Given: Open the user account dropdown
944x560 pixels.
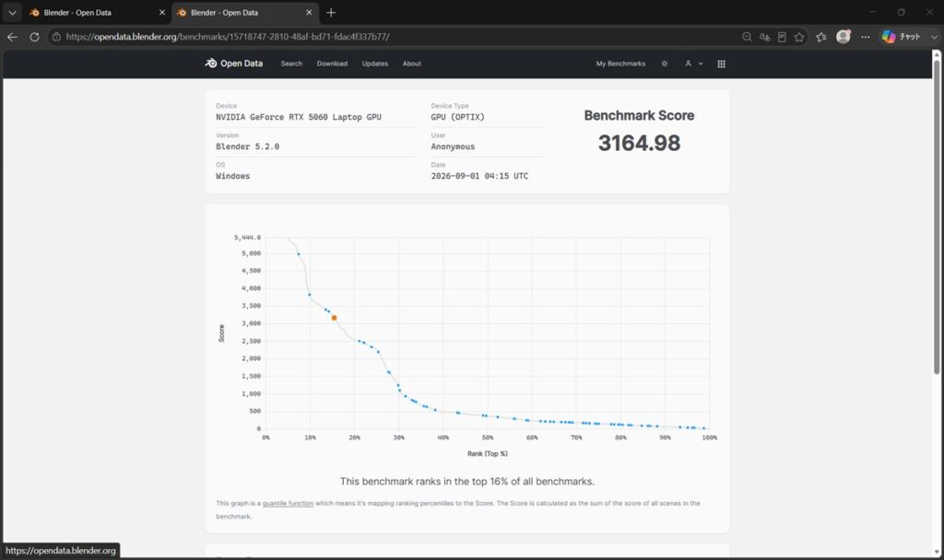Looking at the screenshot, I should [693, 64].
